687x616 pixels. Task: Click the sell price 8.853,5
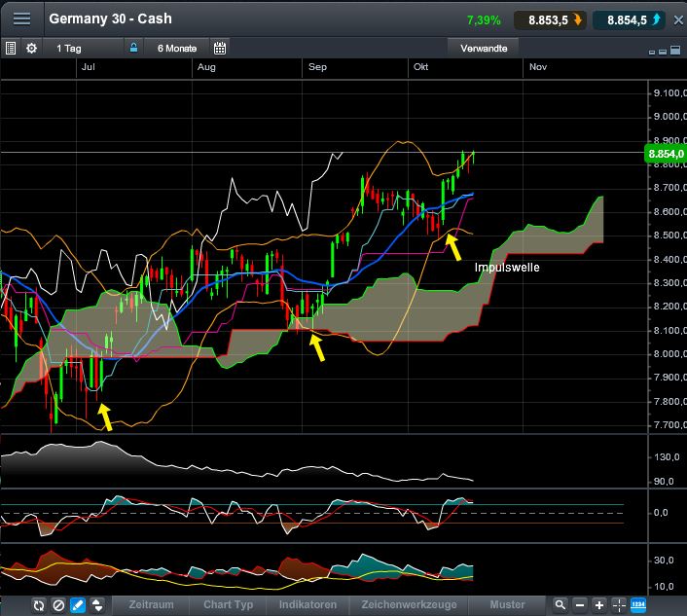click(x=550, y=20)
